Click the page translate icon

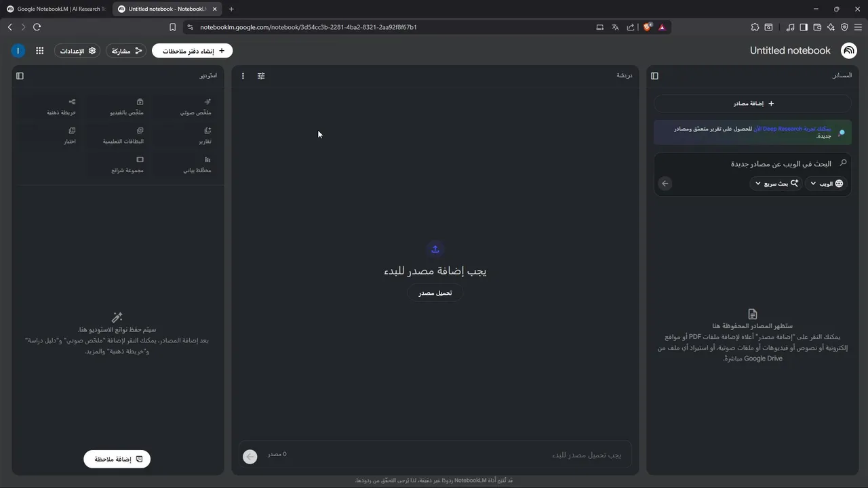[x=615, y=27]
